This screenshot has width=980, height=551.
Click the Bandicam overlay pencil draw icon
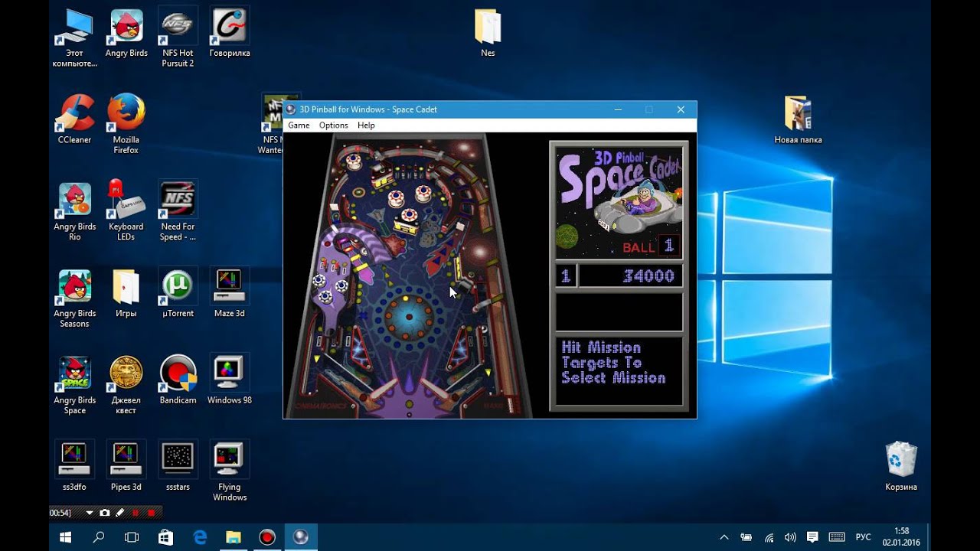[x=120, y=513]
